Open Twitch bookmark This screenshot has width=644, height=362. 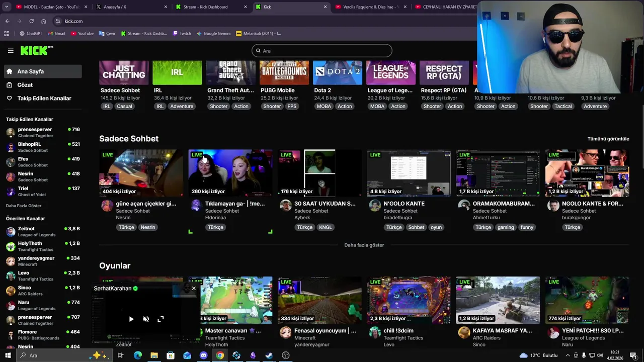pos(182,34)
